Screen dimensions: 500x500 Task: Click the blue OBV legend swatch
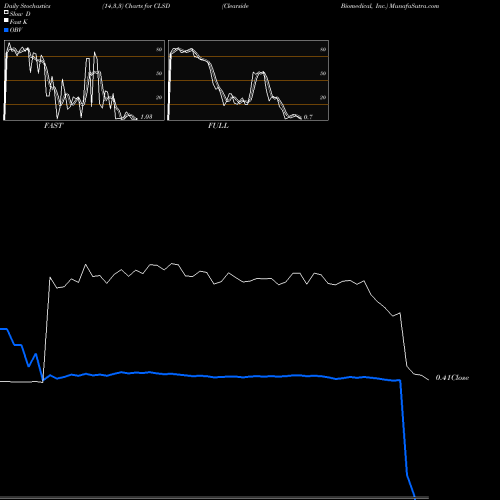click(x=6, y=30)
